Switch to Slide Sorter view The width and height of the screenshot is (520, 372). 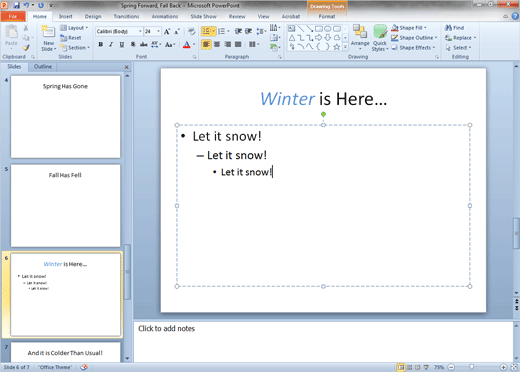(x=409, y=367)
